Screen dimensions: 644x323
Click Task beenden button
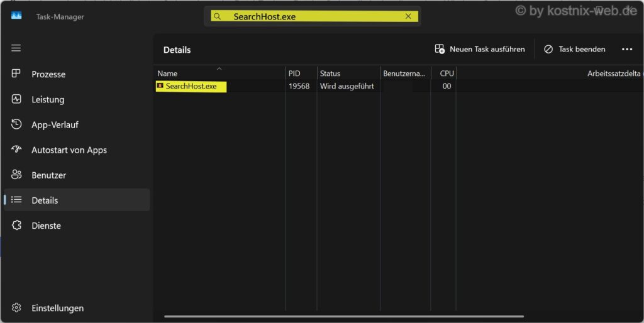point(575,49)
